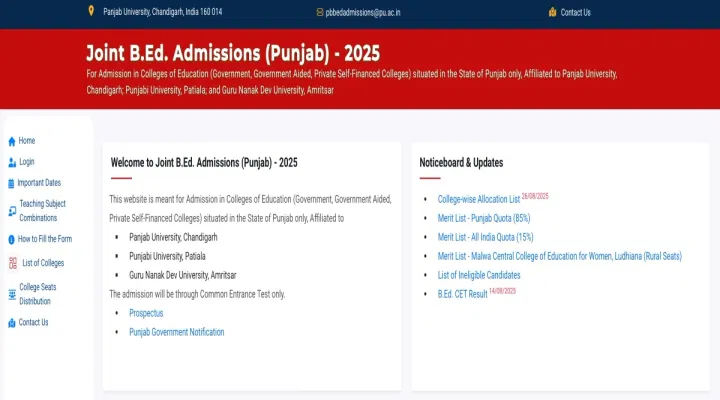Viewport: 720px width, 400px height.
Task: Click the Common Entrance Test only sentence
Action: 197,294
